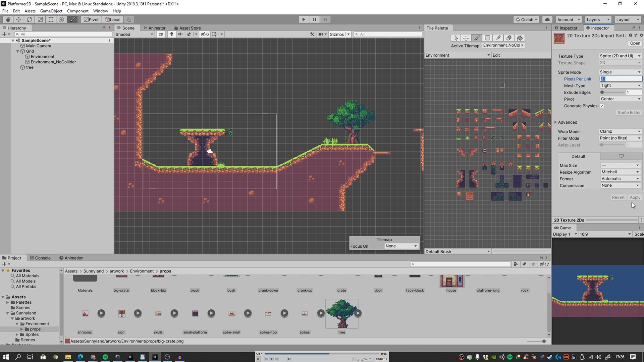Open the Sprite Mode dropdown
Viewport: 644px width, 362px height.
coord(619,72)
